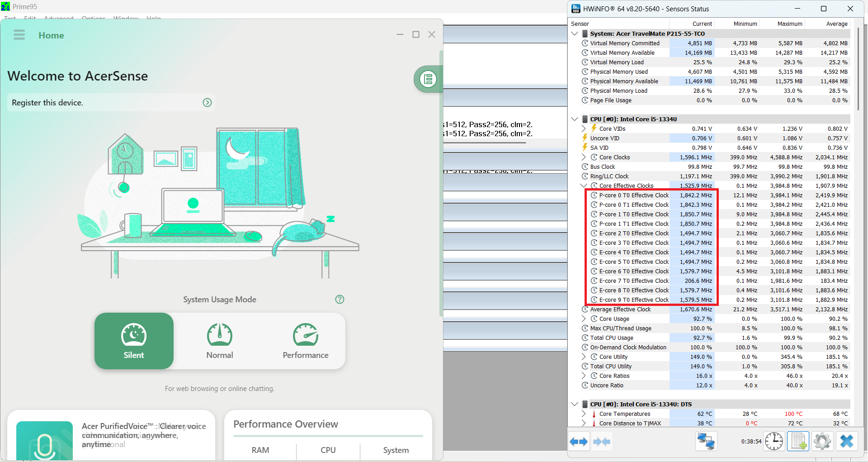The height and width of the screenshot is (462, 868).
Task: Click the PurifiedVoice microphone tile
Action: pyautogui.click(x=44, y=441)
